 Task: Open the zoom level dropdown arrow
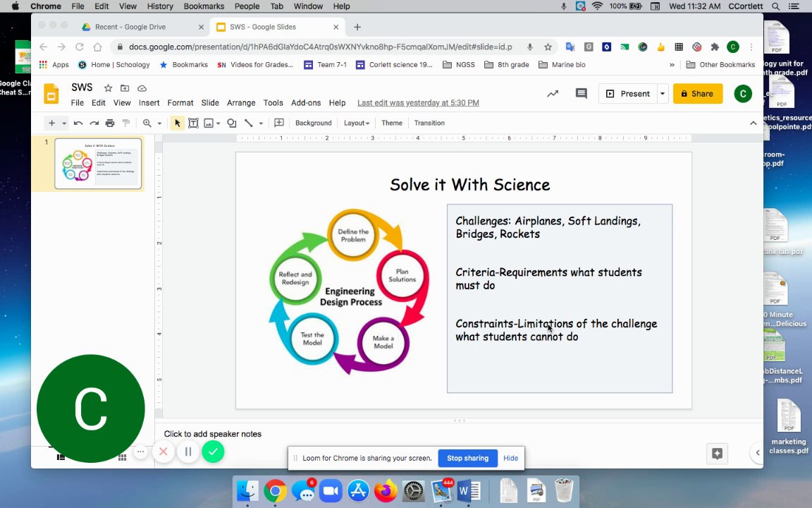(x=159, y=123)
